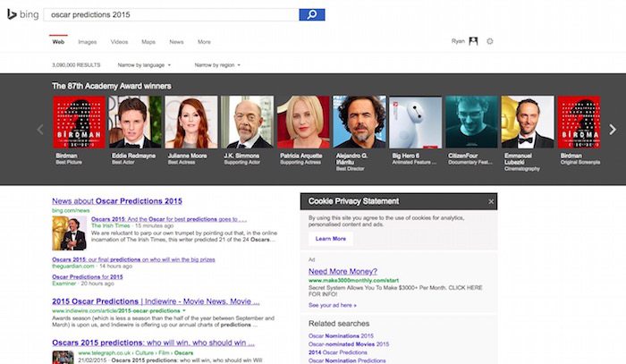This screenshot has height=364, width=626.
Task: Click the search box containing oscar predictions 2015
Action: click(x=172, y=15)
